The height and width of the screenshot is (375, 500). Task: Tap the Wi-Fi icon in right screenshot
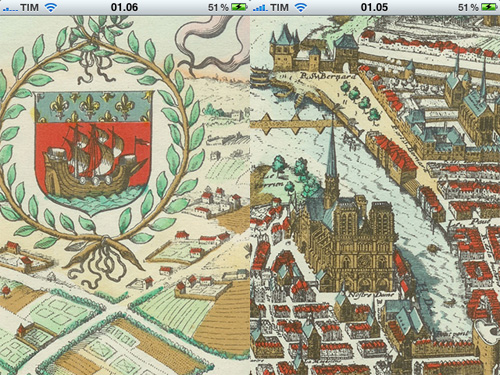pos(300,7)
